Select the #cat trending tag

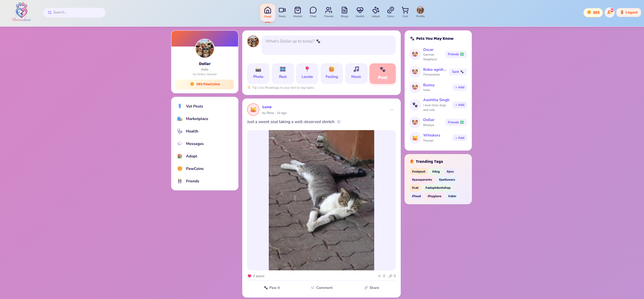[415, 188]
